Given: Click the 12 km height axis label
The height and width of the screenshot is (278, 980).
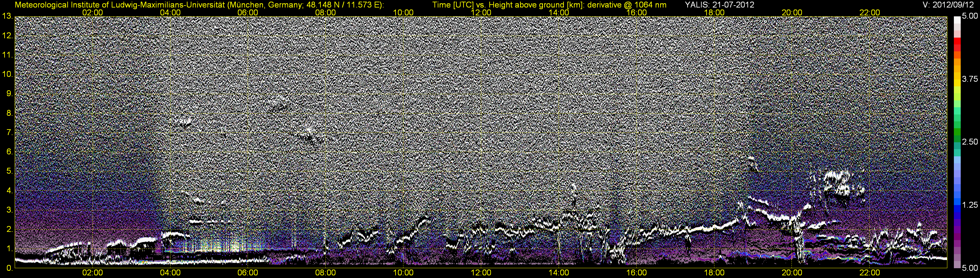Looking at the screenshot, I should coord(7,36).
